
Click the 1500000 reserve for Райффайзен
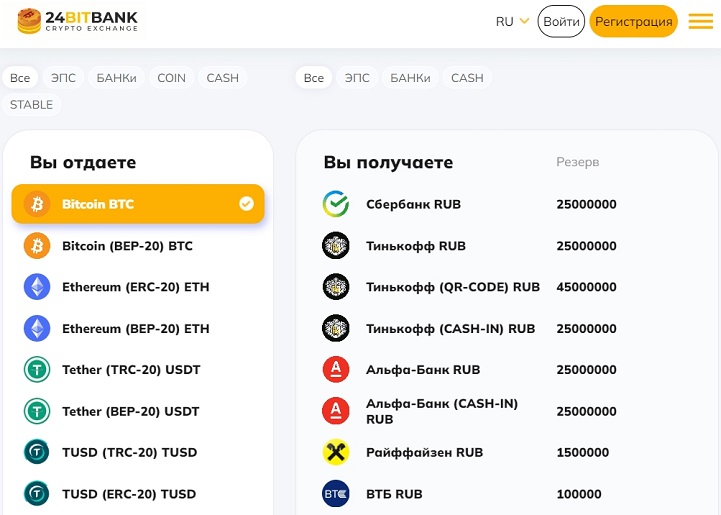[x=583, y=452]
